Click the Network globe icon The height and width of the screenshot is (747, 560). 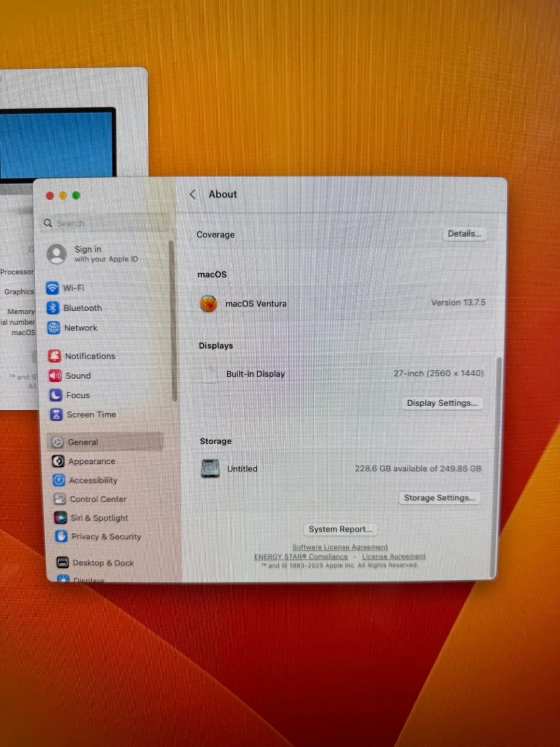pos(53,328)
